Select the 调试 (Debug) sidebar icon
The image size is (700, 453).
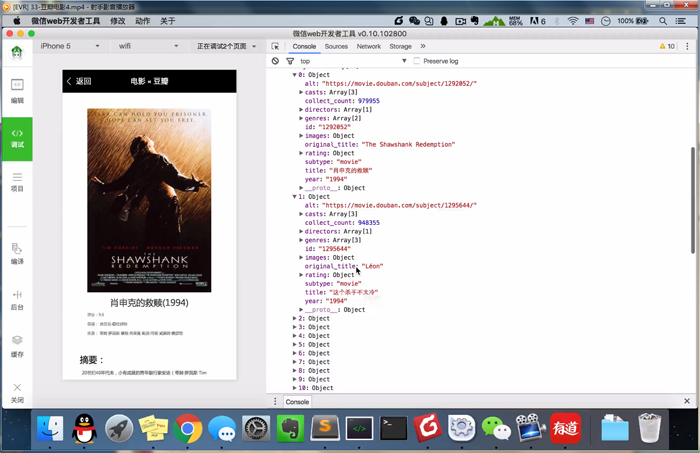(17, 137)
